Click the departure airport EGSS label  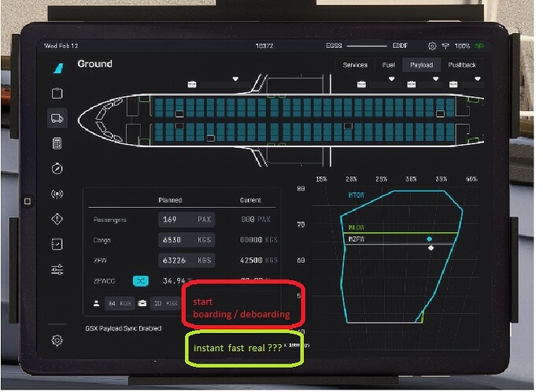[x=334, y=46]
